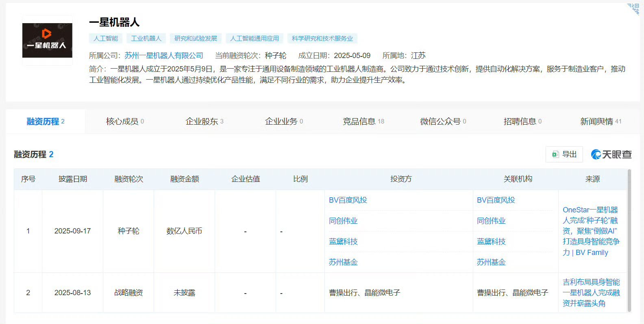Click the 当前融资轮次 种子轮 text
Viewport: 644px width, 324px height.
point(250,56)
